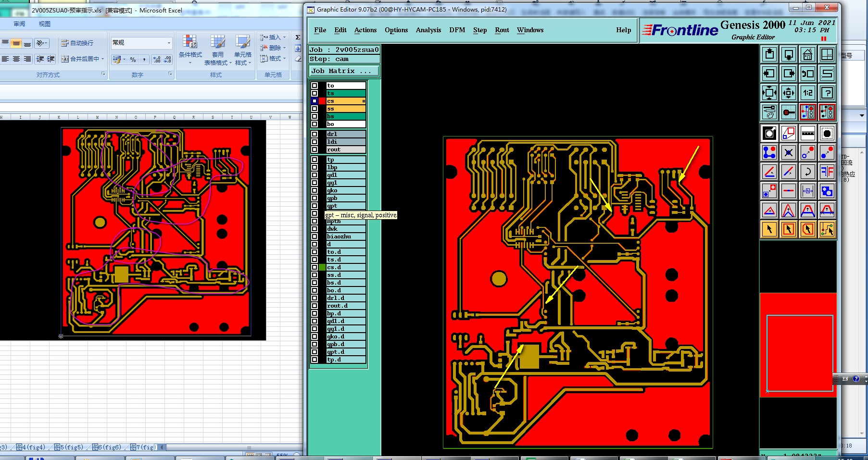Expand the 合并后居中 dropdown arrow
Image resolution: width=868 pixels, height=460 pixels.
[102, 59]
